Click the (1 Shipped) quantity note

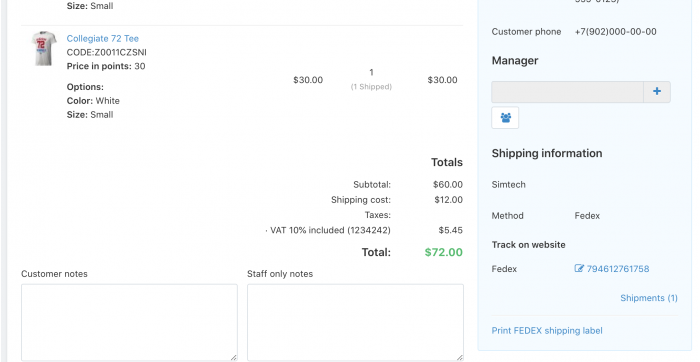click(371, 87)
